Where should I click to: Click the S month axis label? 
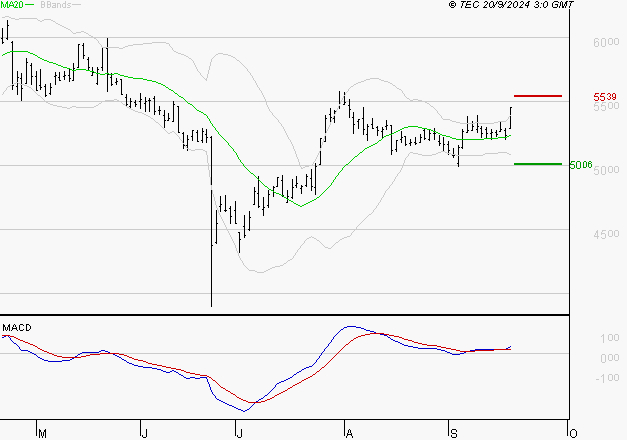[453, 434]
